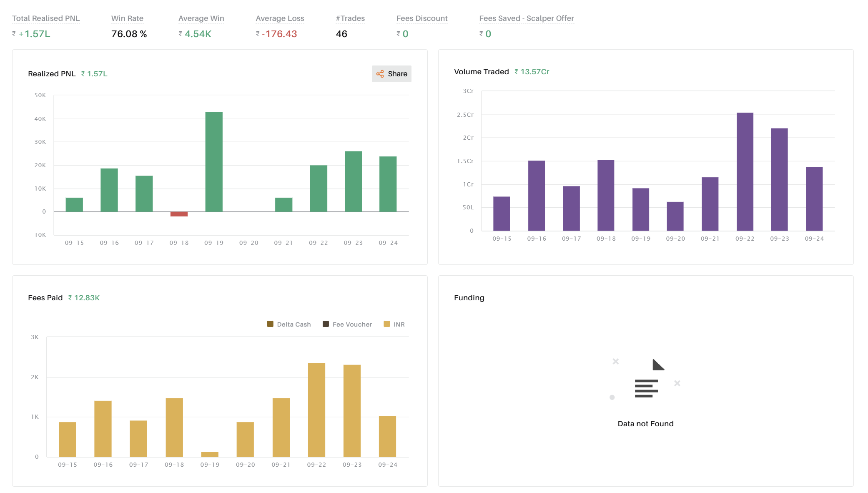Click the orange share icon
The image size is (868, 493).
[380, 74]
